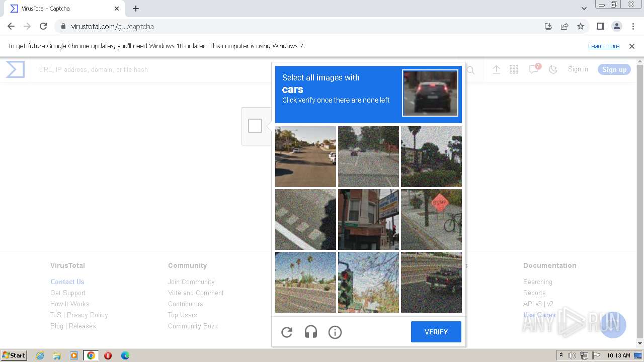Toggle dark mode moon icon
The image size is (644, 362).
pyautogui.click(x=553, y=69)
